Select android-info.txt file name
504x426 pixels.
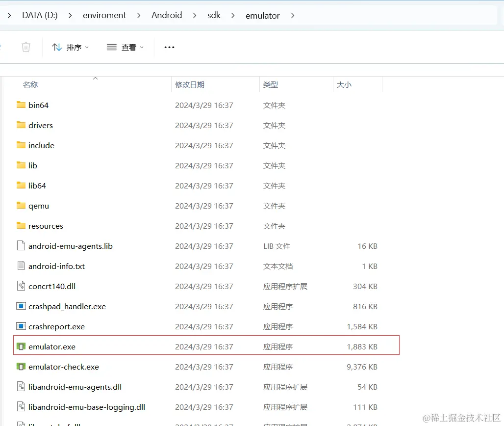tap(56, 266)
